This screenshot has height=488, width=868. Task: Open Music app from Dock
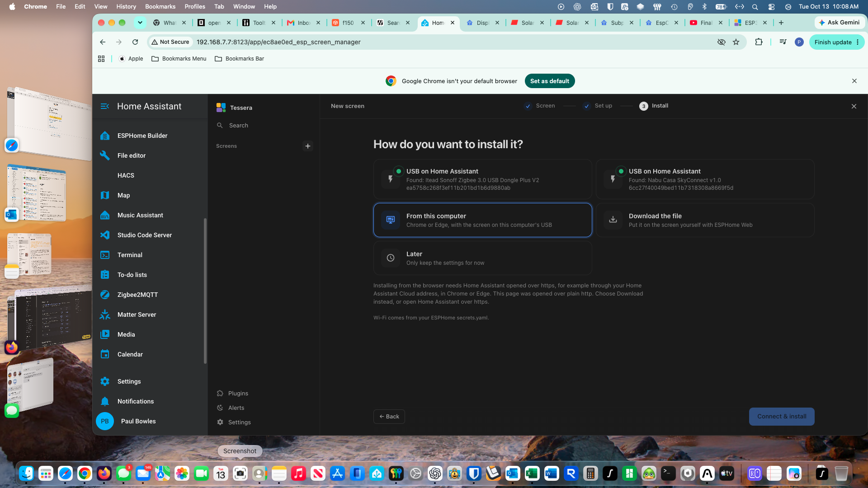coord(298,473)
